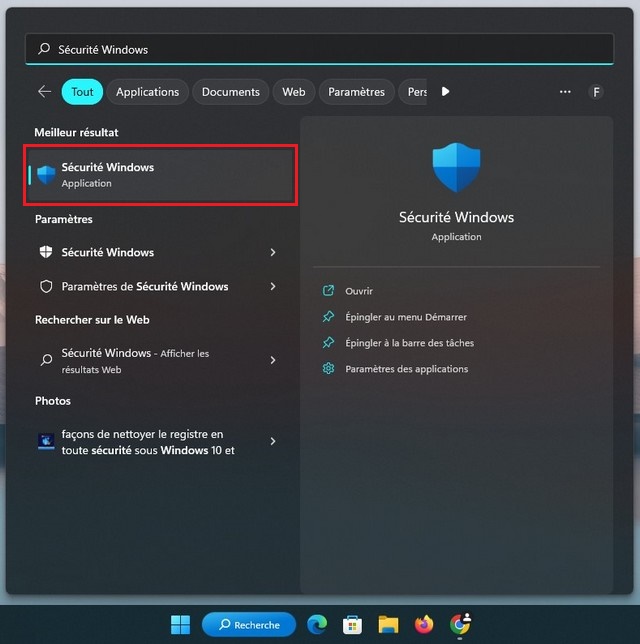Image resolution: width=640 pixels, height=644 pixels.
Task: Expand the web search result chevron
Action: point(272,360)
